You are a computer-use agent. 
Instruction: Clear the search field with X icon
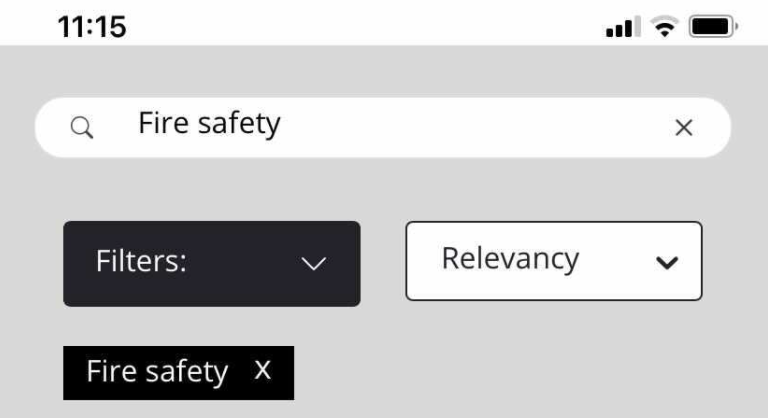684,127
